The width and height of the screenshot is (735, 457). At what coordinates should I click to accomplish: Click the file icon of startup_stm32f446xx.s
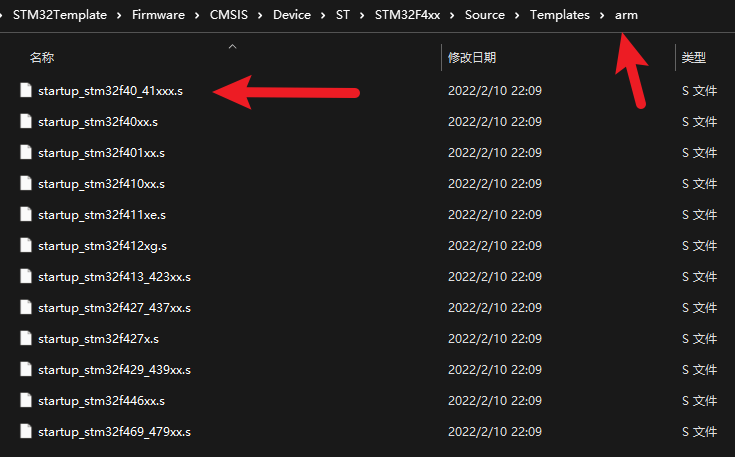[x=27, y=401]
